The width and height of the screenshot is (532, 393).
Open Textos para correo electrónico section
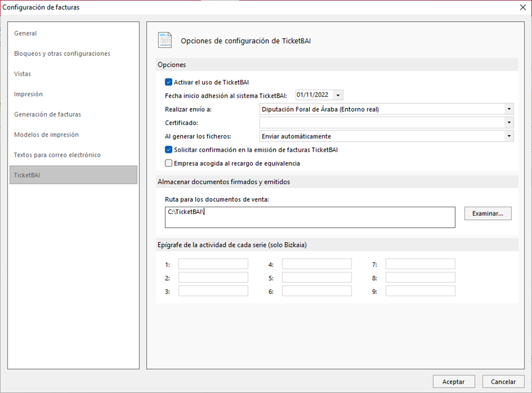point(73,155)
